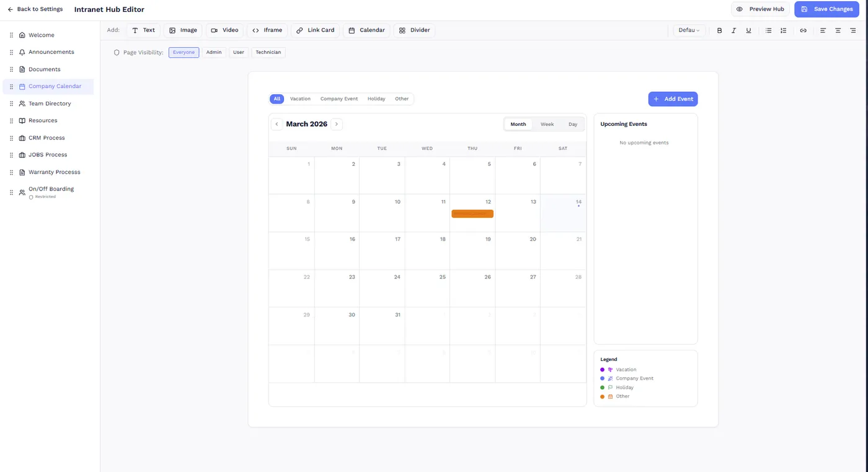The height and width of the screenshot is (472, 868).
Task: Click the people icon next to Team Directory
Action: (x=22, y=104)
